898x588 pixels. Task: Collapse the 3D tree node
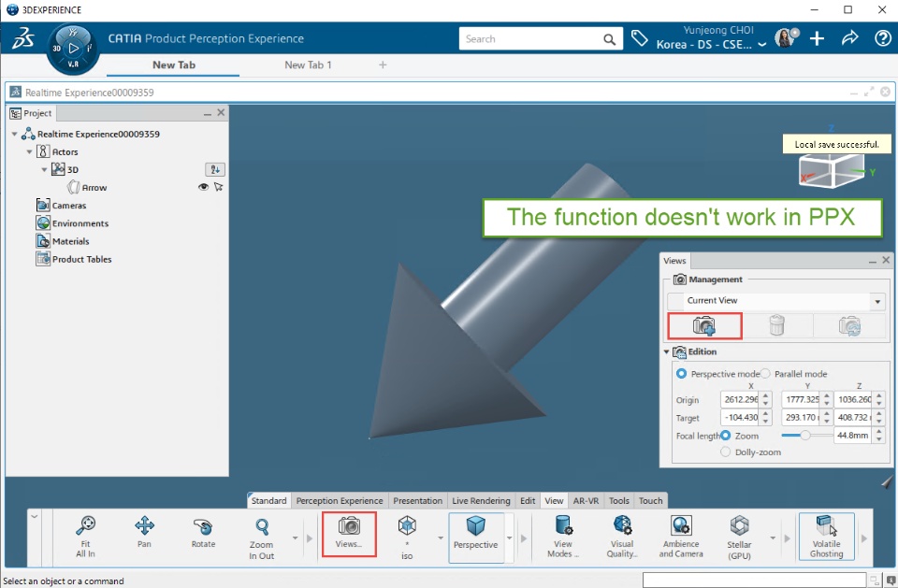point(44,169)
